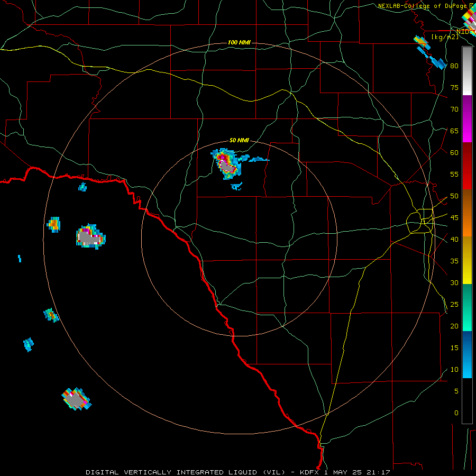The image size is (476, 476).
Task: Click the 45 value on the color scale
Action: click(454, 218)
